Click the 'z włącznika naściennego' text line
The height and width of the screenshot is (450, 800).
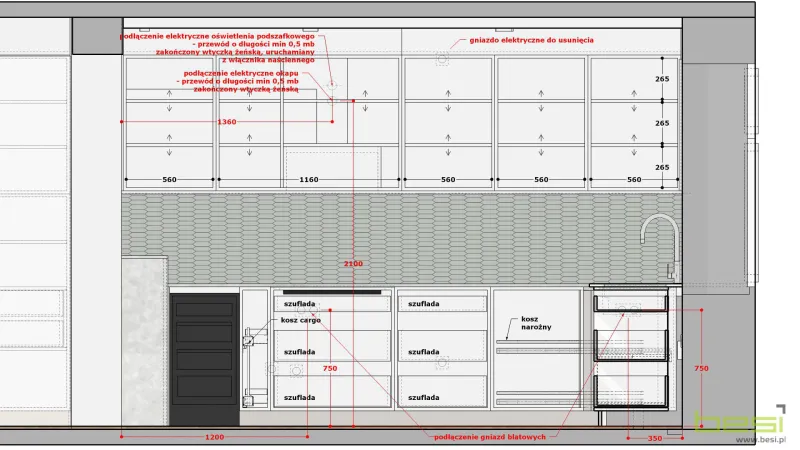pos(268,60)
